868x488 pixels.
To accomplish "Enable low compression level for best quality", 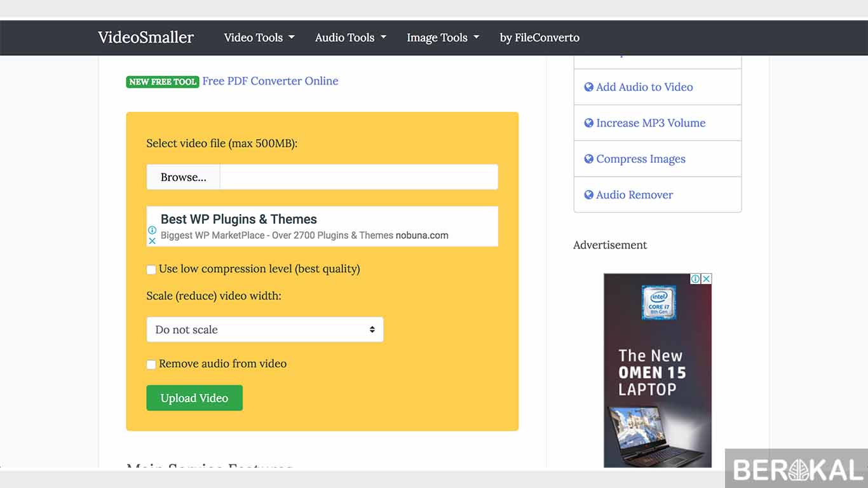I will 151,269.
